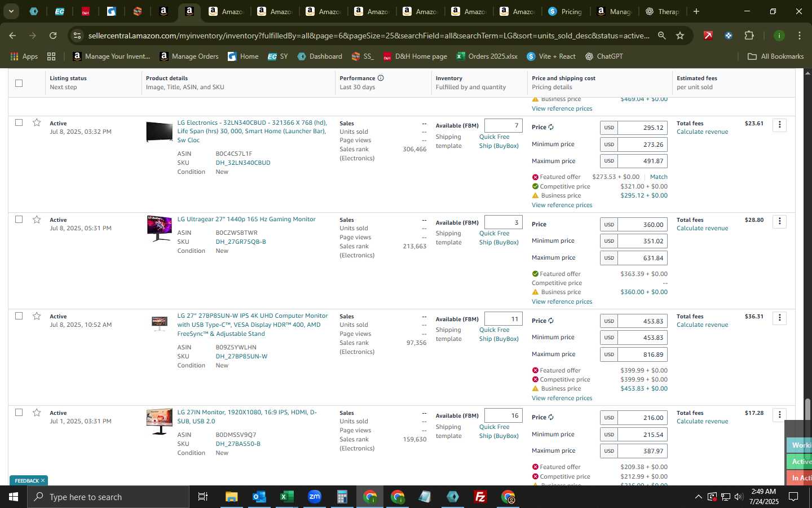The height and width of the screenshot is (508, 812).
Task: Open Outlook from the taskbar
Action: [x=259, y=497]
